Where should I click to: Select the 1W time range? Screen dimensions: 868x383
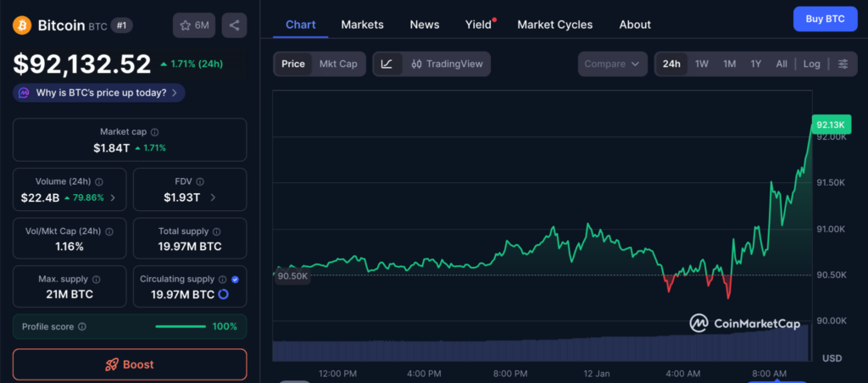point(702,64)
